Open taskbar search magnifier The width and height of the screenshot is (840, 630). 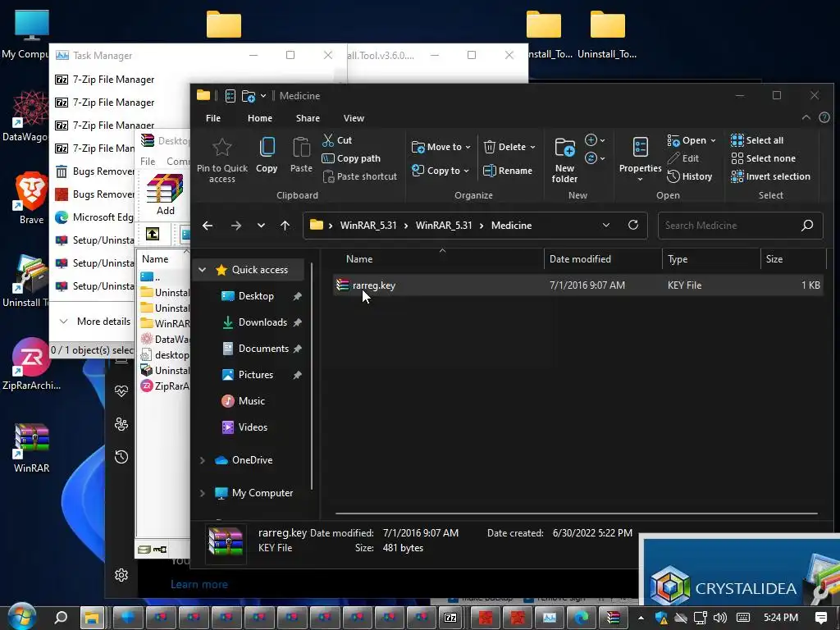[61, 617]
